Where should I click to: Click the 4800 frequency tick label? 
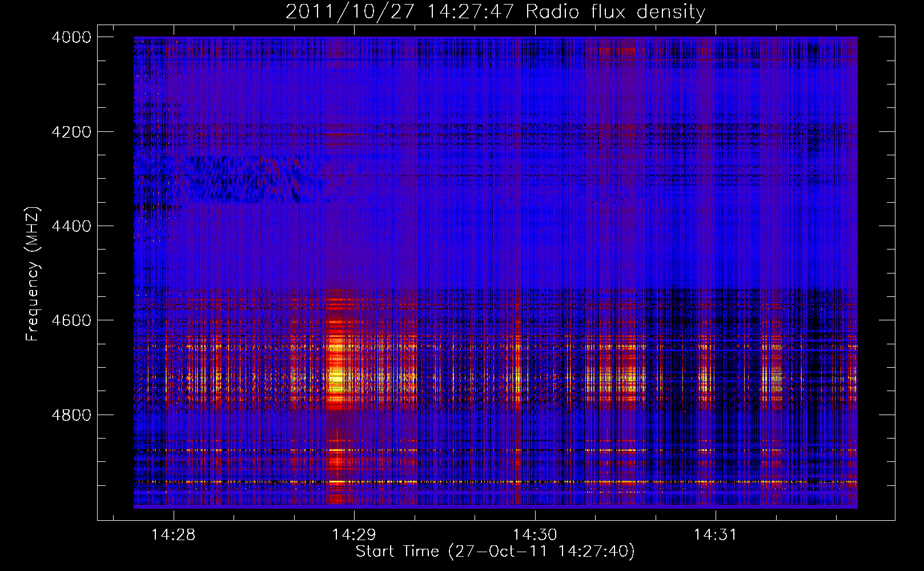(71, 415)
